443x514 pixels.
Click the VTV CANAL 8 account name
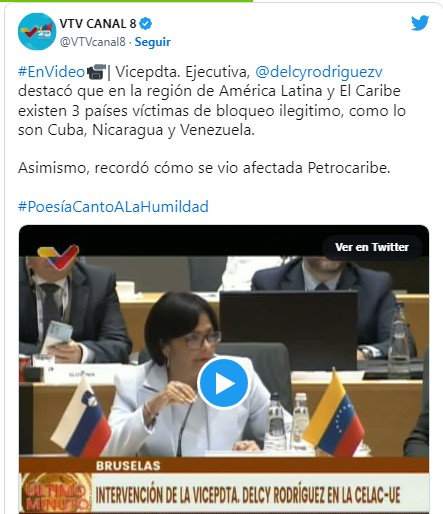coord(98,24)
